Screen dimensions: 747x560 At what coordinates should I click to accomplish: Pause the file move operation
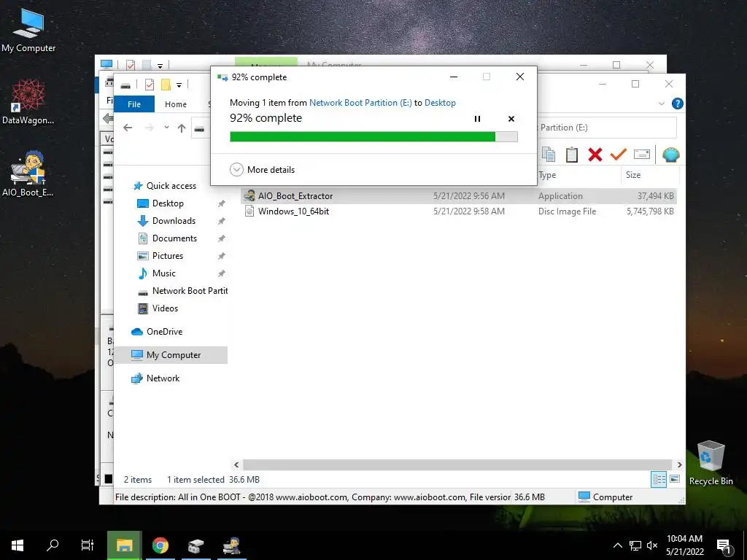[x=477, y=119]
